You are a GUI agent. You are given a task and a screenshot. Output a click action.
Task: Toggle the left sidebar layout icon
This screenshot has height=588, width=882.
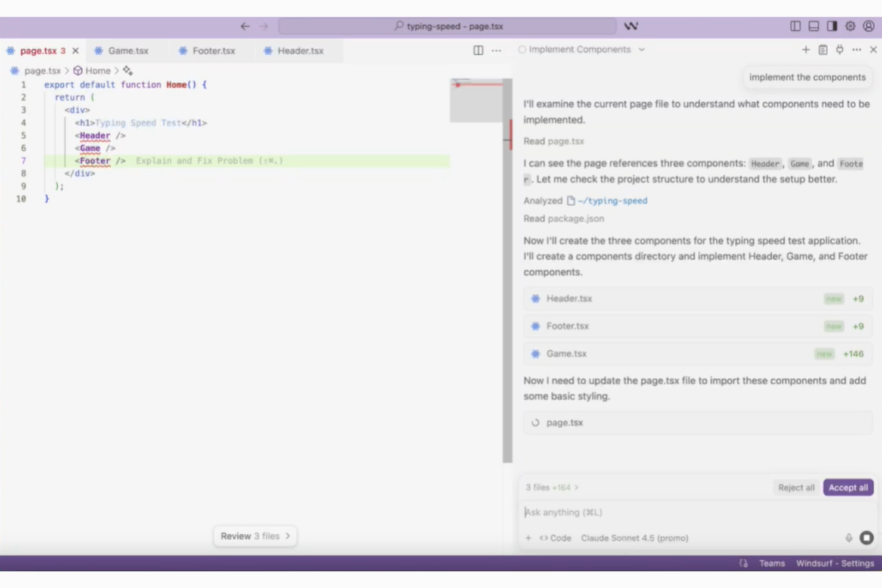796,26
